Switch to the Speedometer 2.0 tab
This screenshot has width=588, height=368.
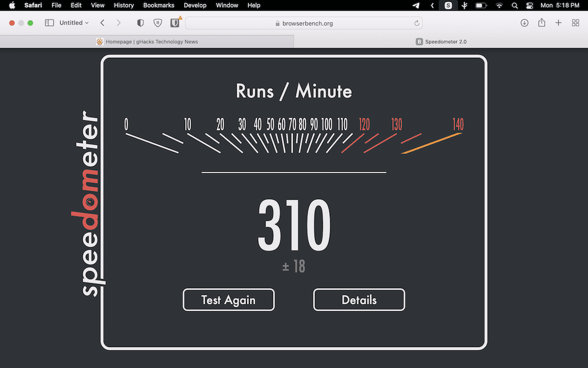click(441, 42)
